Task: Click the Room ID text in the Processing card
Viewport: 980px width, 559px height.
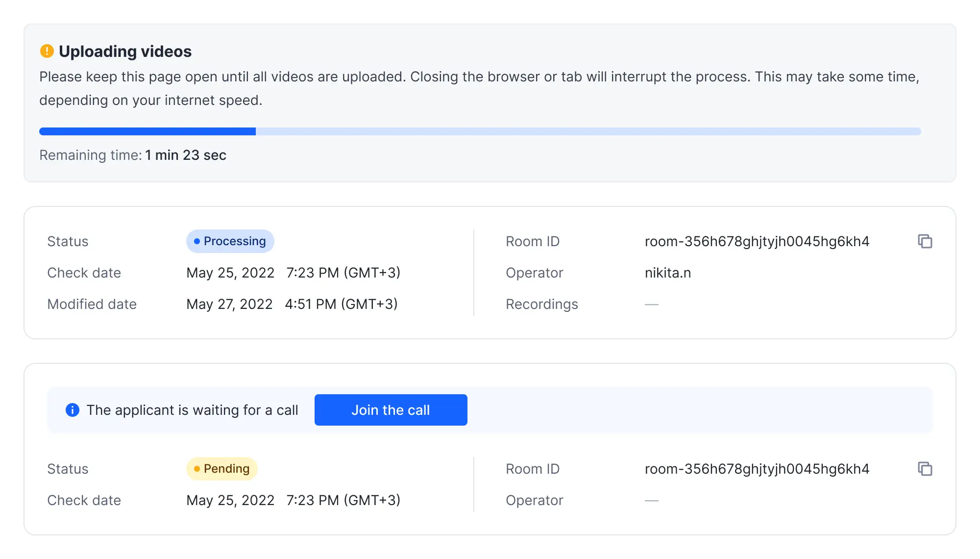Action: (x=757, y=241)
